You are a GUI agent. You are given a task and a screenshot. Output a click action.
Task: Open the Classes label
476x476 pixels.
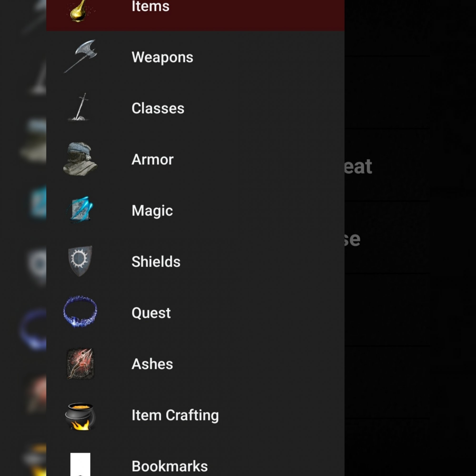coord(158,108)
